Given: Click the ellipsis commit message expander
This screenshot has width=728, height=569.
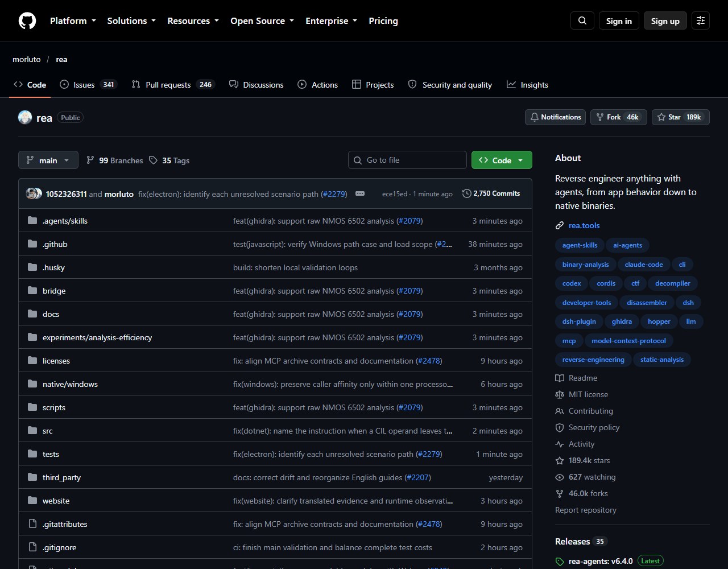Looking at the screenshot, I should pyautogui.click(x=360, y=193).
